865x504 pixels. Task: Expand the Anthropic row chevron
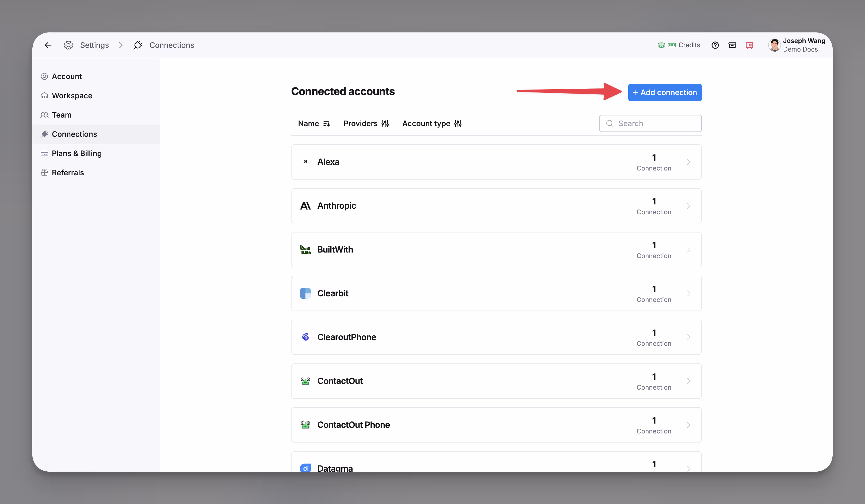pyautogui.click(x=688, y=206)
